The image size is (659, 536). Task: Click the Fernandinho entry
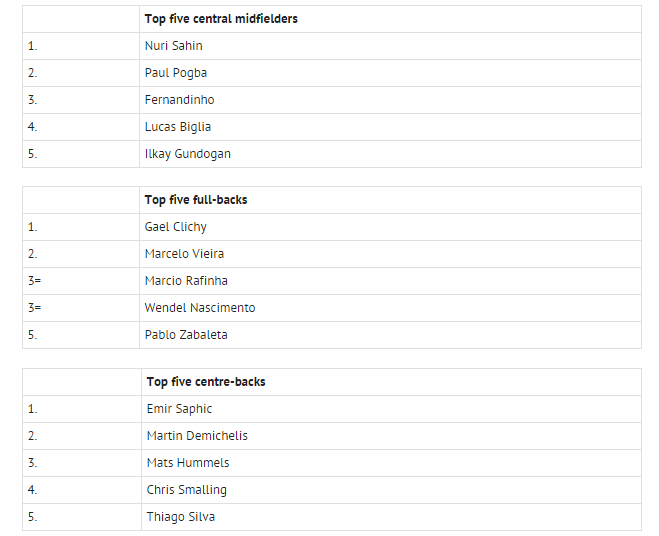coord(179,100)
